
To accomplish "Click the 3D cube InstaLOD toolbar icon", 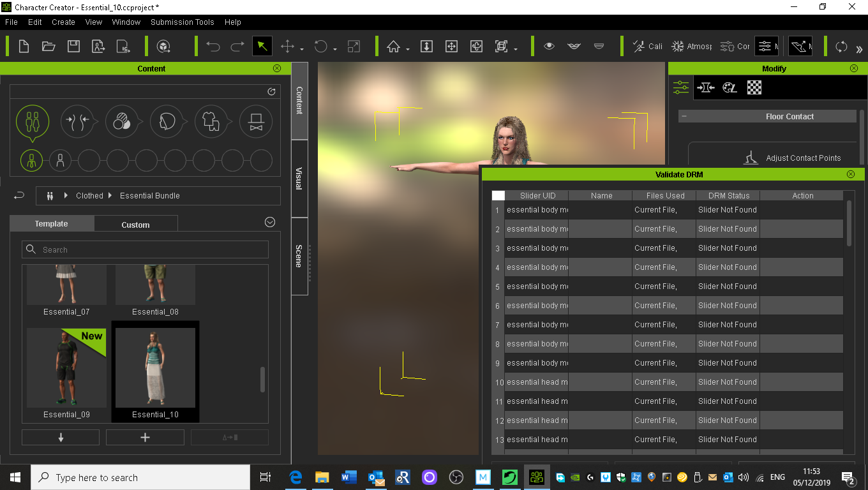I will click(x=163, y=47).
